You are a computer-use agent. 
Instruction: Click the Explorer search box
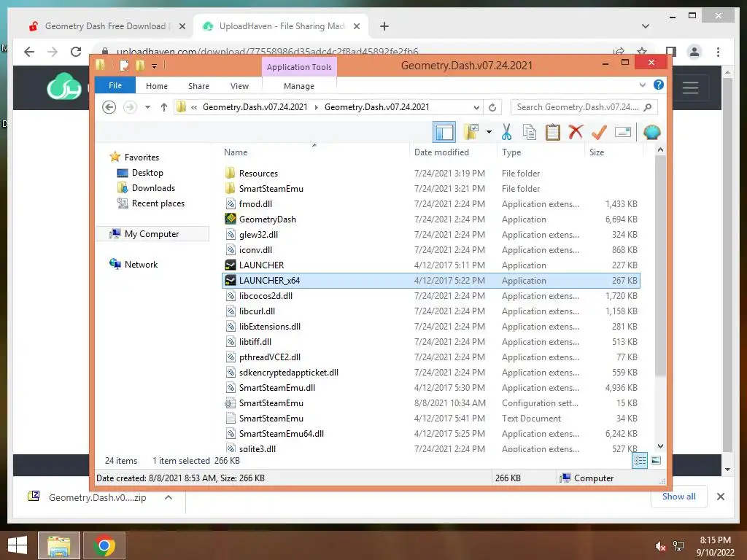584,107
